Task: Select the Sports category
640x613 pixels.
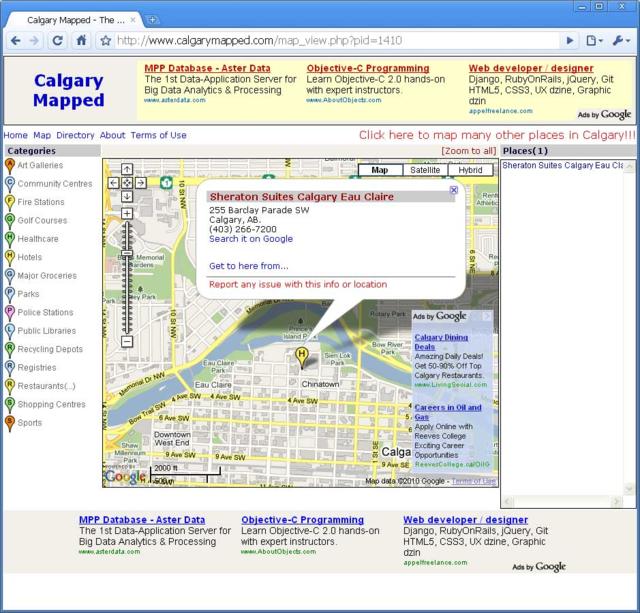Action: click(29, 423)
